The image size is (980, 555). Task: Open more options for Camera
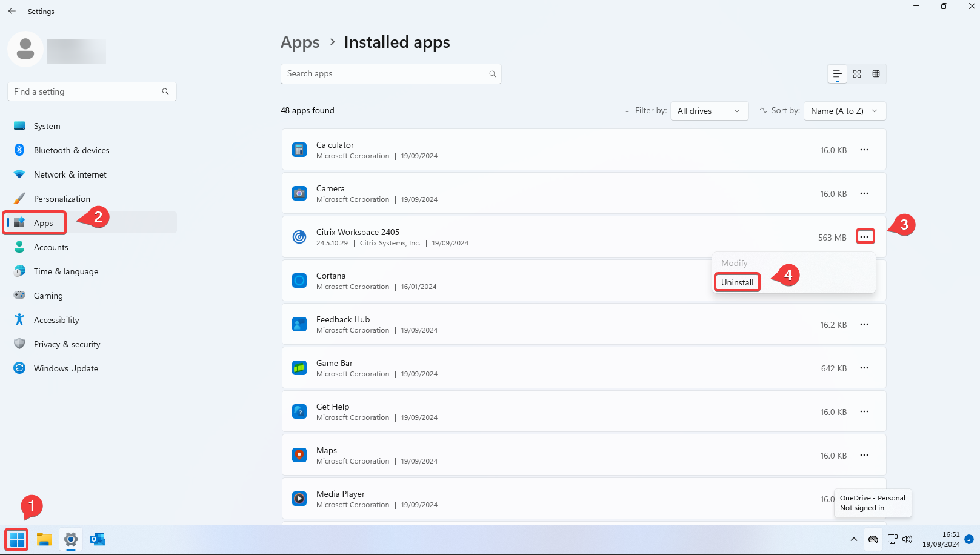(x=864, y=193)
